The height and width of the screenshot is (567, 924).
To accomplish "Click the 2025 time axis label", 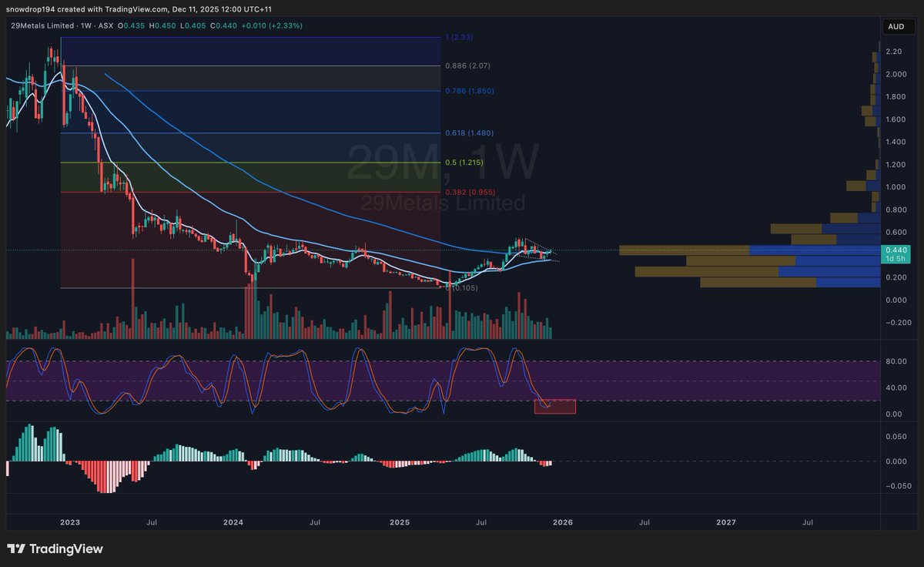I will pyautogui.click(x=400, y=522).
